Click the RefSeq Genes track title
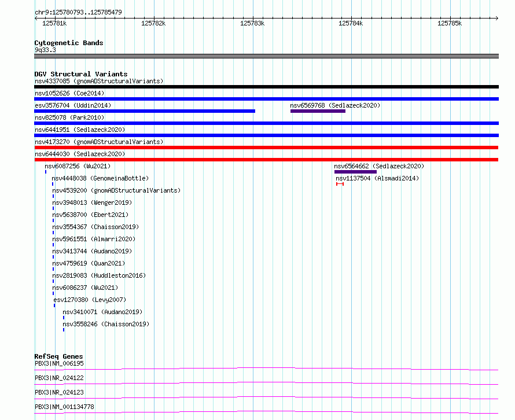 (x=58, y=356)
